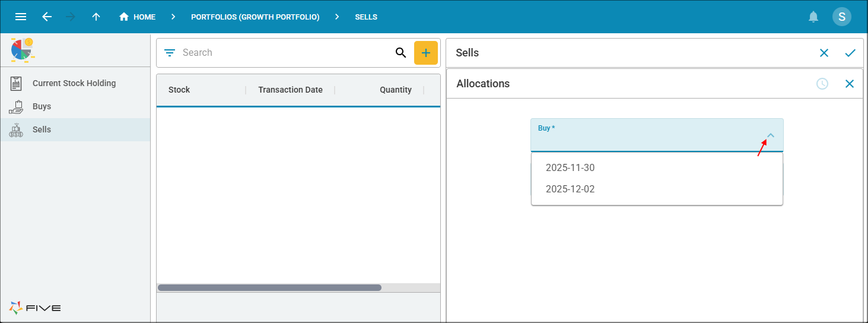868x323 pixels.
Task: Navigate up one level with up arrow
Action: tap(96, 17)
